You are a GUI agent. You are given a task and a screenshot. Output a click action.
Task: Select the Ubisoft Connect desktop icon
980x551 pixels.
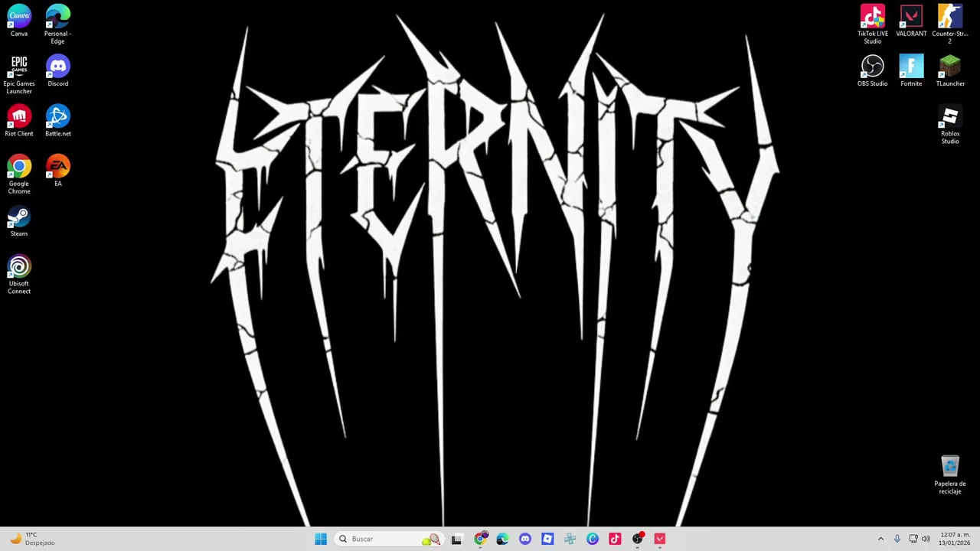pyautogui.click(x=19, y=275)
